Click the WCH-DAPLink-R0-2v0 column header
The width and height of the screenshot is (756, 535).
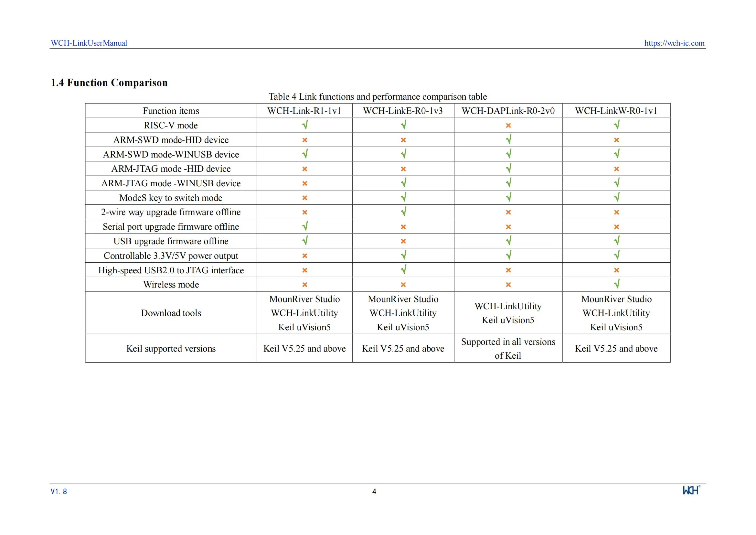508,111
